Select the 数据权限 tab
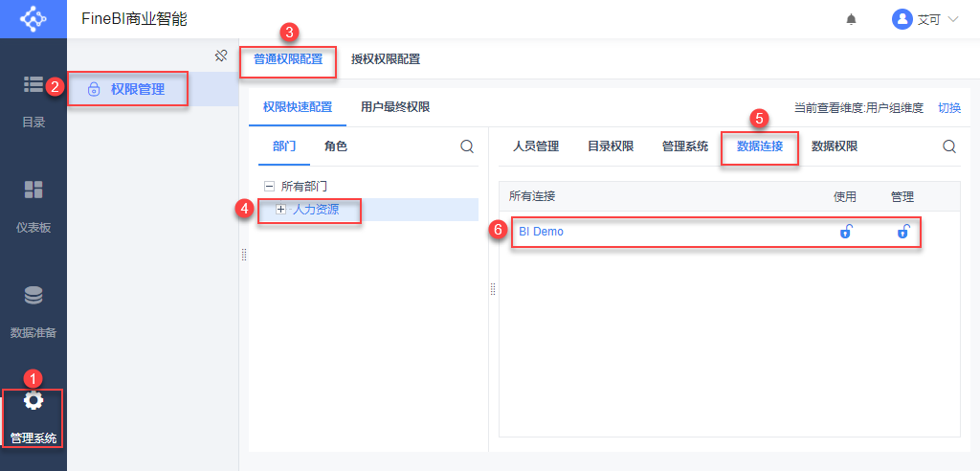The image size is (980, 471). click(x=835, y=146)
